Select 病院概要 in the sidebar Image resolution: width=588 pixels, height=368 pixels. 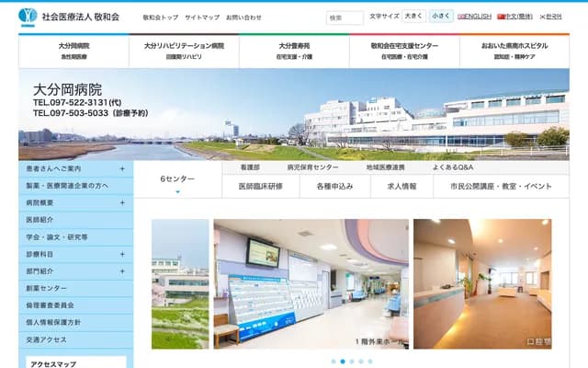(75, 202)
